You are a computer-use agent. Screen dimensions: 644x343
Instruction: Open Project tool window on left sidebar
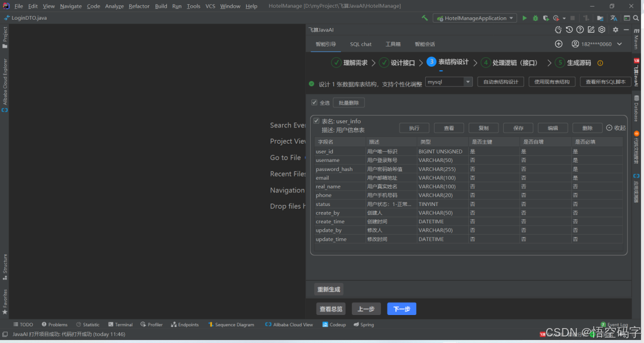pos(5,38)
